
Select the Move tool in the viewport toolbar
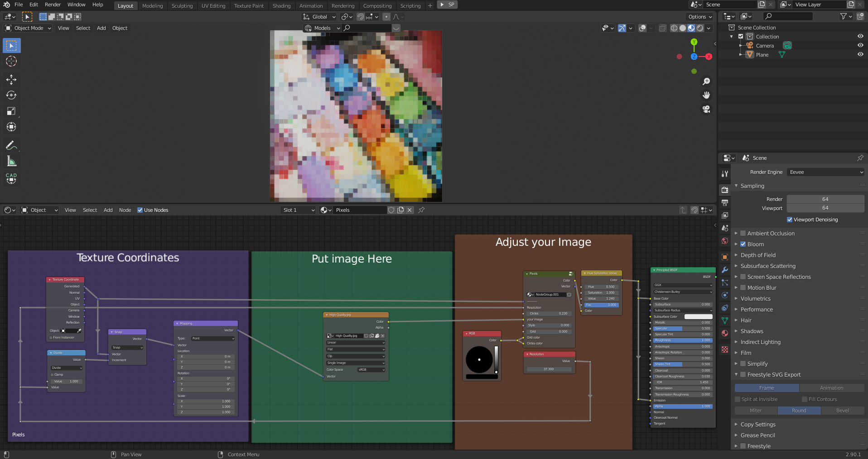click(x=11, y=80)
